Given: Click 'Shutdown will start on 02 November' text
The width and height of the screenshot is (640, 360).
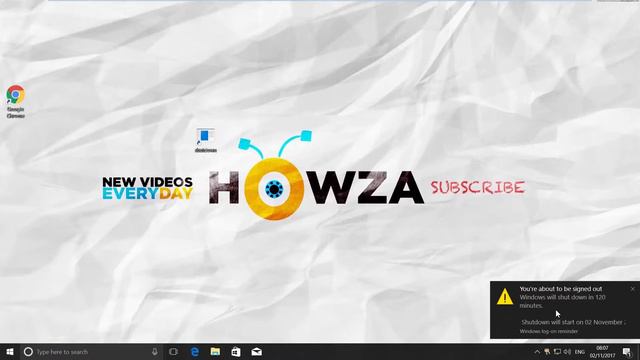Looking at the screenshot, I should point(573,322).
